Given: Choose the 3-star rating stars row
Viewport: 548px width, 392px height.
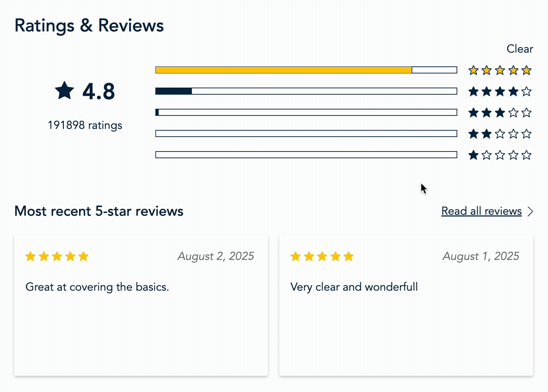Looking at the screenshot, I should (500, 113).
